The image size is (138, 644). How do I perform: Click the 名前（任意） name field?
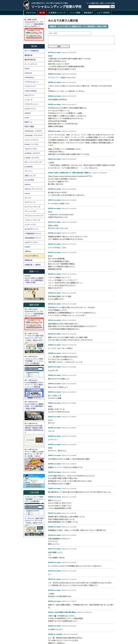click(x=69, y=33)
